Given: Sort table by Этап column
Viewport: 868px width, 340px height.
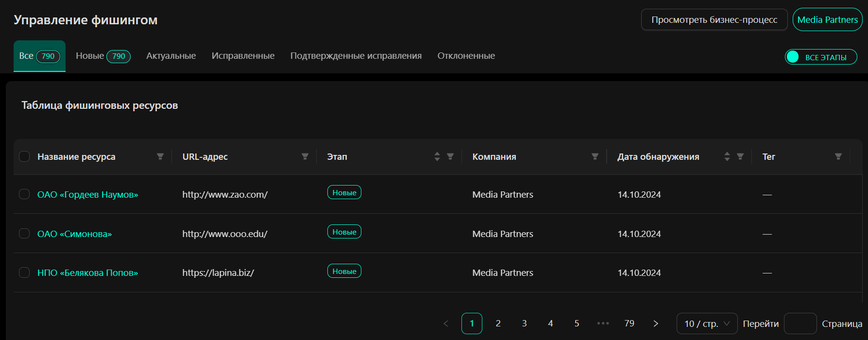Looking at the screenshot, I should (437, 156).
